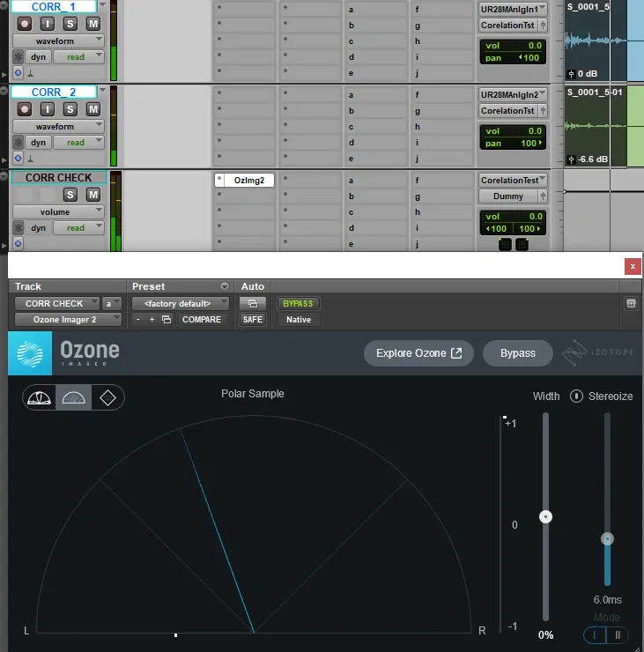Open CORR CHECK automation mode read dropdown
This screenshot has height=652, width=644.
pos(78,228)
